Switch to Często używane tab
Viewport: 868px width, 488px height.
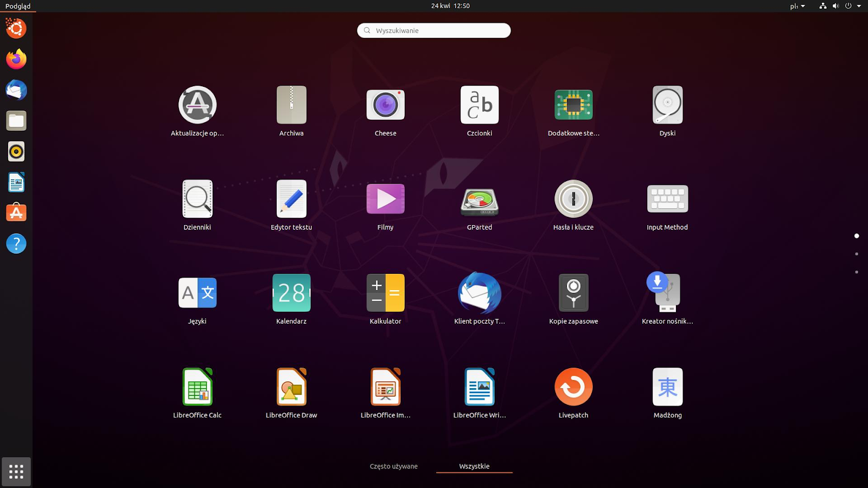394,466
